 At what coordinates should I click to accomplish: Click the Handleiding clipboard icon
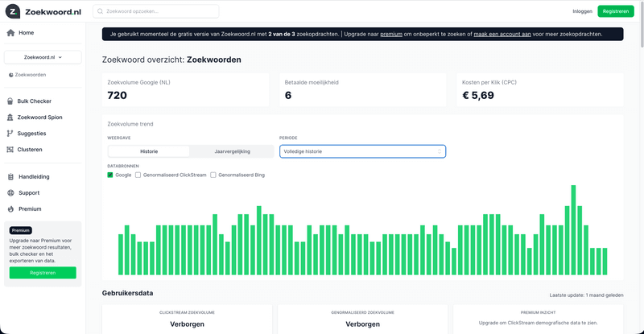tap(10, 176)
